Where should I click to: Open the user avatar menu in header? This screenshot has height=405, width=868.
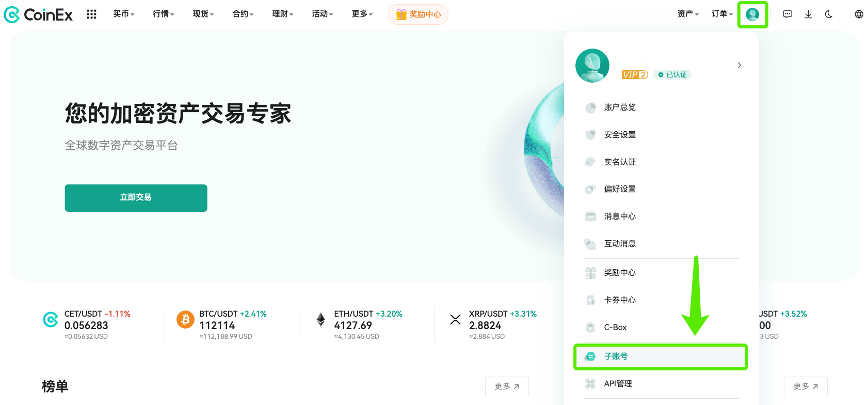tap(752, 14)
